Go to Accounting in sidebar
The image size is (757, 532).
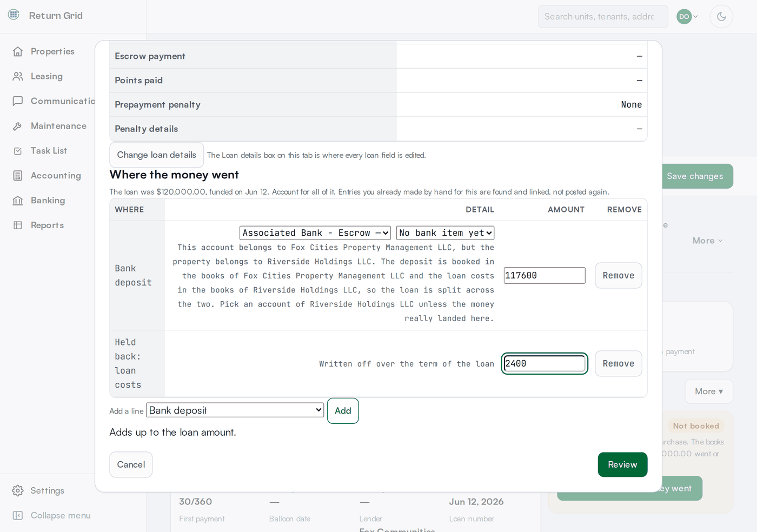coord(56,176)
